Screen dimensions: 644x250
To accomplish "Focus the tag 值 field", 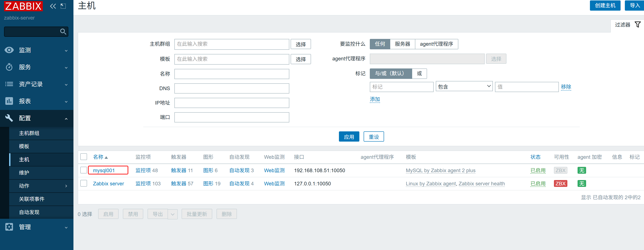I will pos(527,87).
